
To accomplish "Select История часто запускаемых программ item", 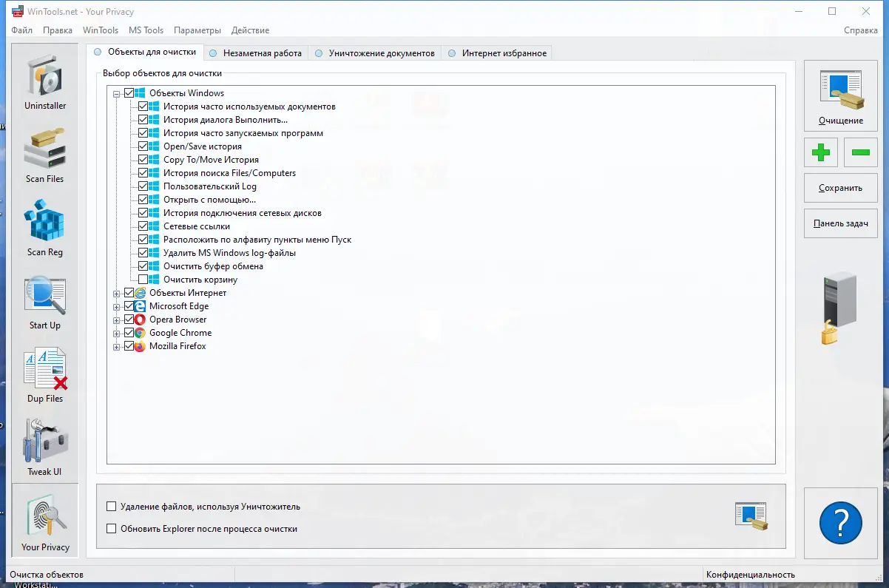I will 243,133.
